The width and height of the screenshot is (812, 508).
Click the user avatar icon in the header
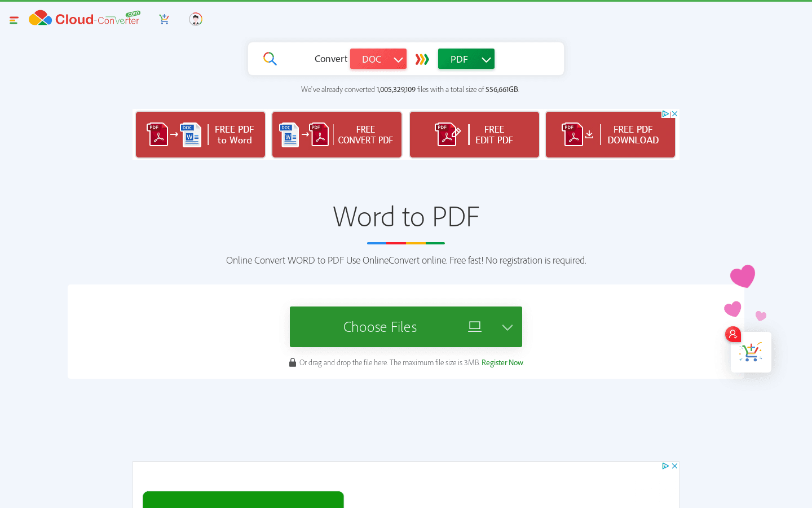click(195, 19)
